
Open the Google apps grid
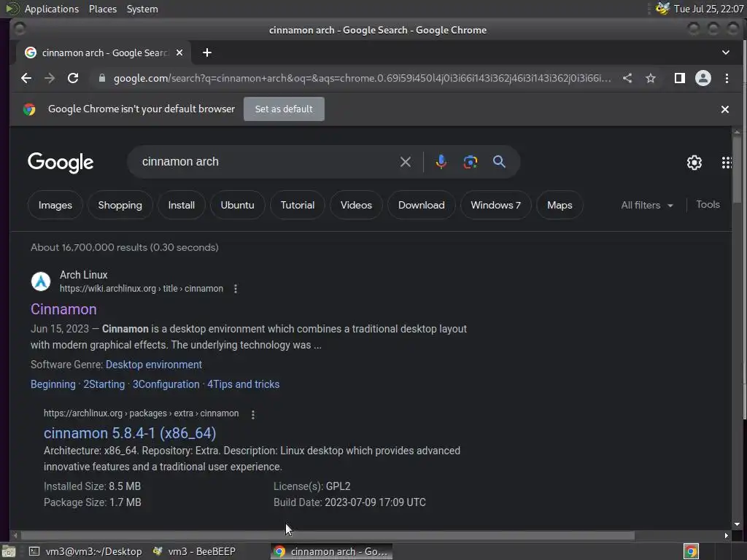726,163
